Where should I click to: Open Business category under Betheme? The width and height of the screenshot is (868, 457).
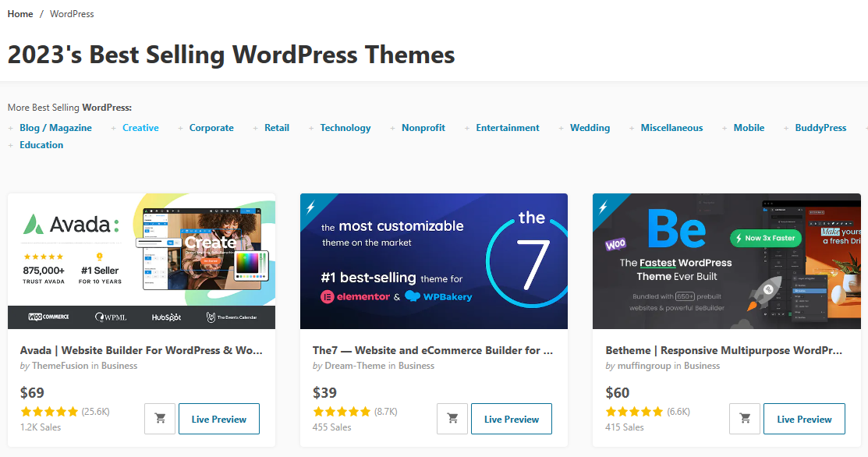tap(702, 366)
